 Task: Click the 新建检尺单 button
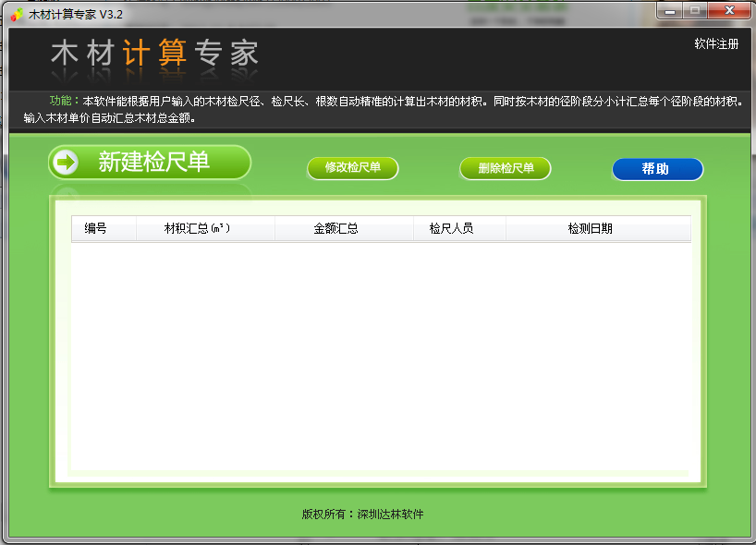click(150, 163)
